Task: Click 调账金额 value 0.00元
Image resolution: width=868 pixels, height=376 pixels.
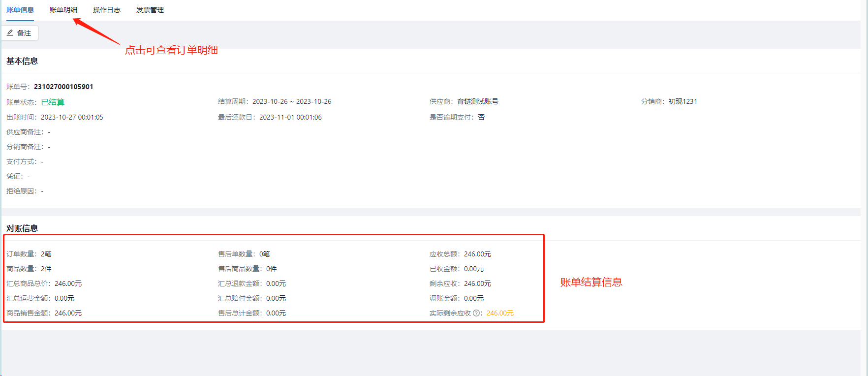Action: pyautogui.click(x=474, y=298)
